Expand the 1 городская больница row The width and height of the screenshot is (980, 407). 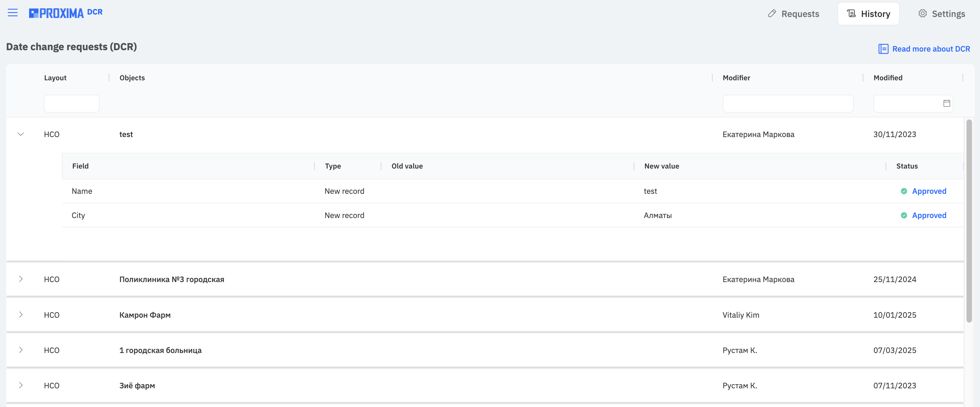tap(21, 350)
